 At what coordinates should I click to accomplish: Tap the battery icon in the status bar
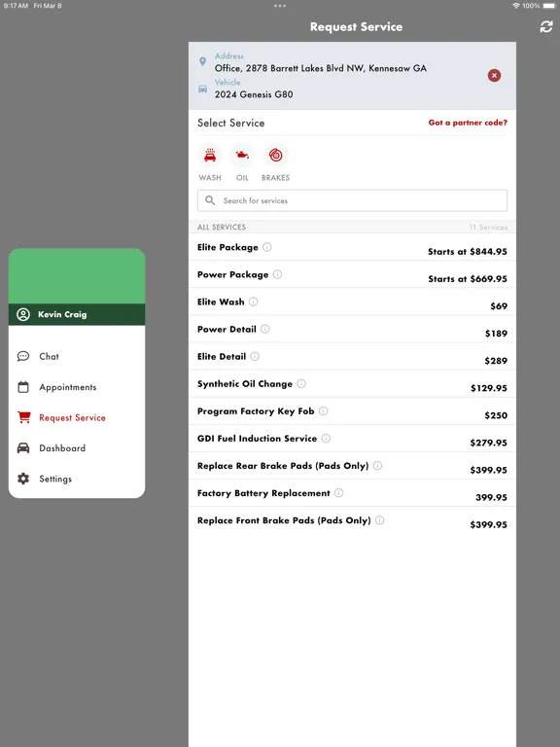tap(549, 6)
